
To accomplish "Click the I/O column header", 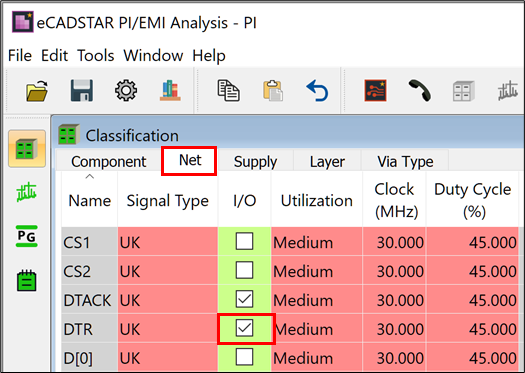I will click(x=244, y=200).
